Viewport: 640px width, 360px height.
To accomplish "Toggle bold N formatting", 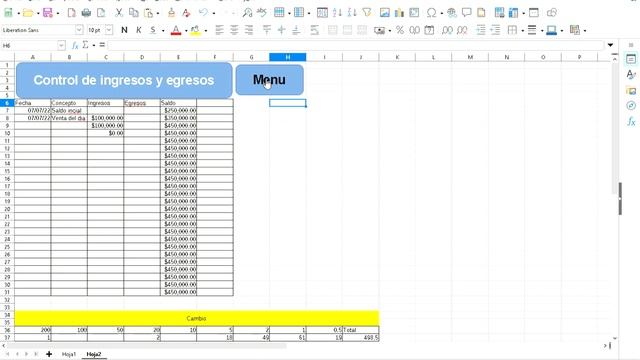I will (x=124, y=30).
